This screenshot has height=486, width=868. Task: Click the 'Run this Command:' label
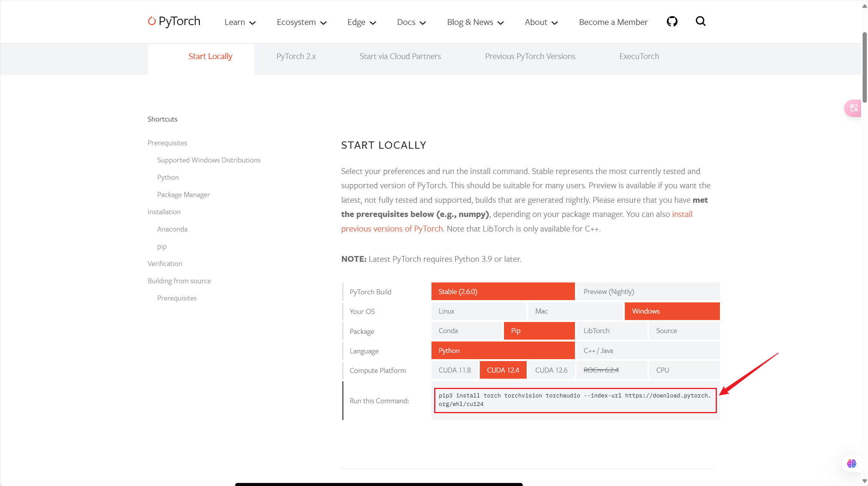click(x=379, y=401)
